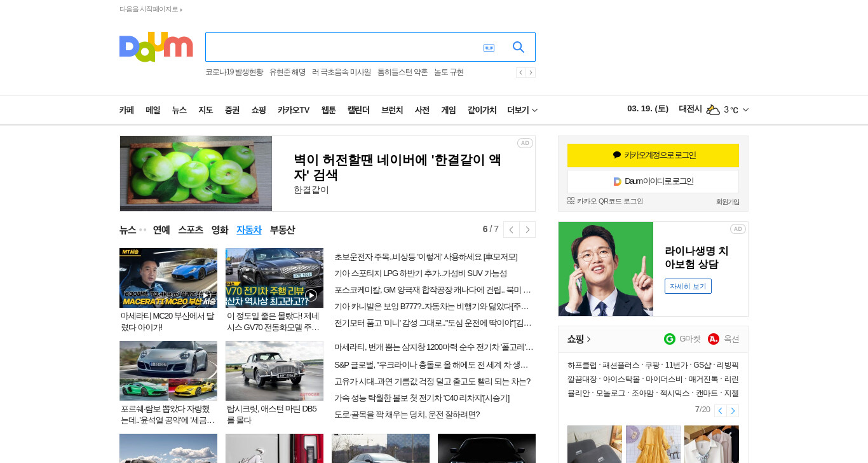Open Aston Martin DB5 thumbnail
The width and height of the screenshot is (868, 463).
click(x=275, y=371)
